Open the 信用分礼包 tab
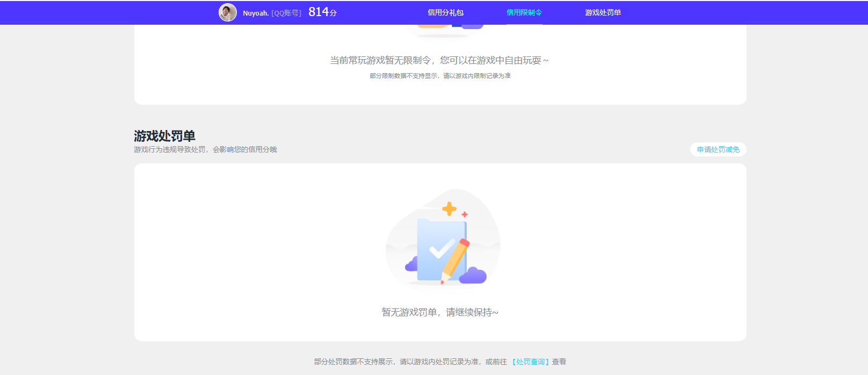 [445, 12]
